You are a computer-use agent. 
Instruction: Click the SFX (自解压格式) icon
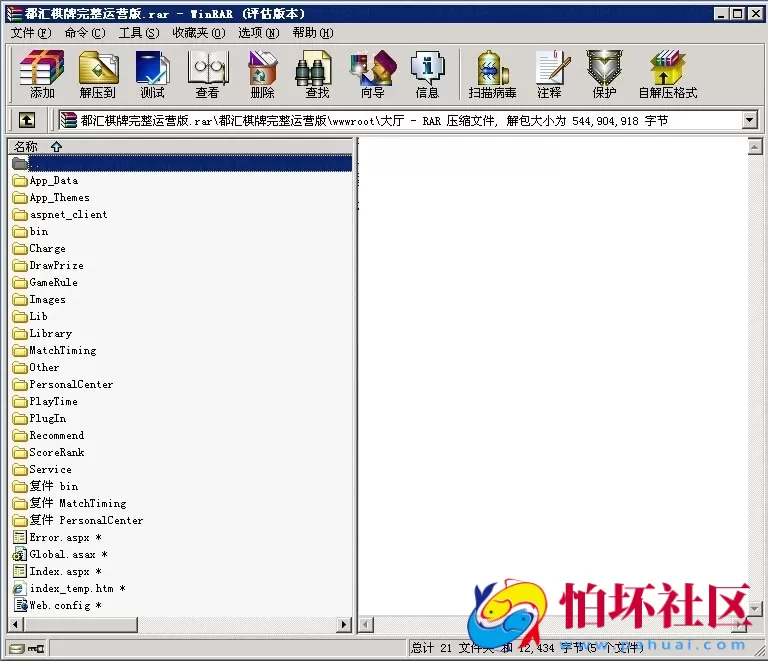(x=667, y=74)
